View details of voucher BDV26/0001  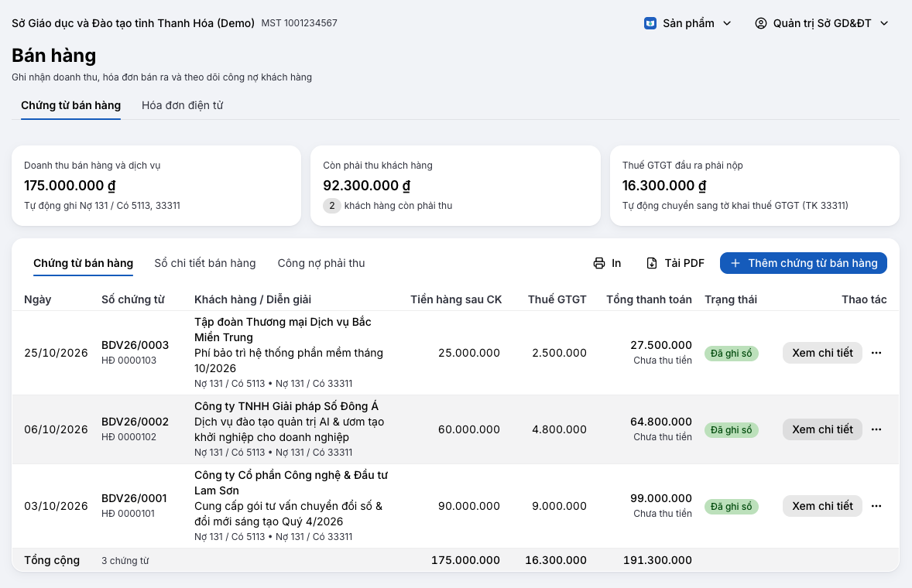coord(822,506)
